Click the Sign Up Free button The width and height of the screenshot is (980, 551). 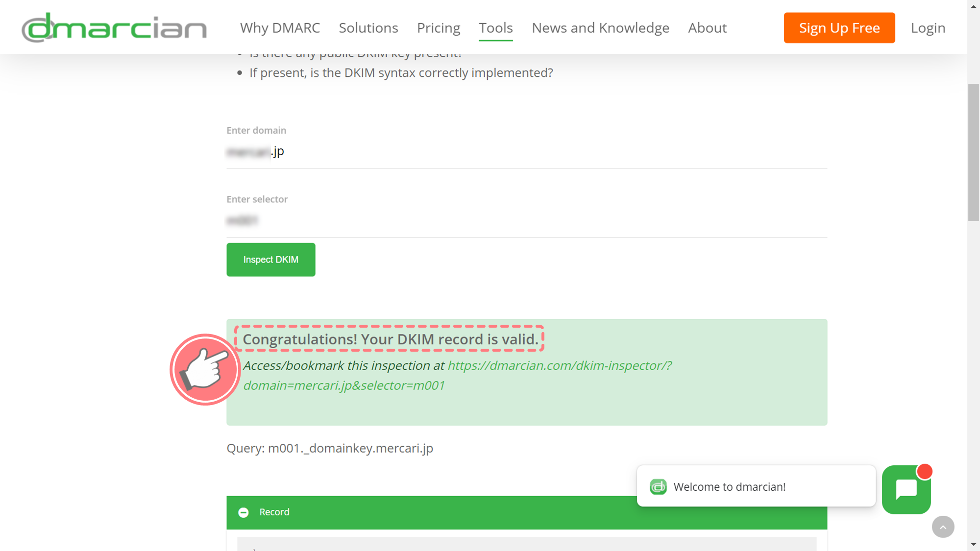(839, 28)
